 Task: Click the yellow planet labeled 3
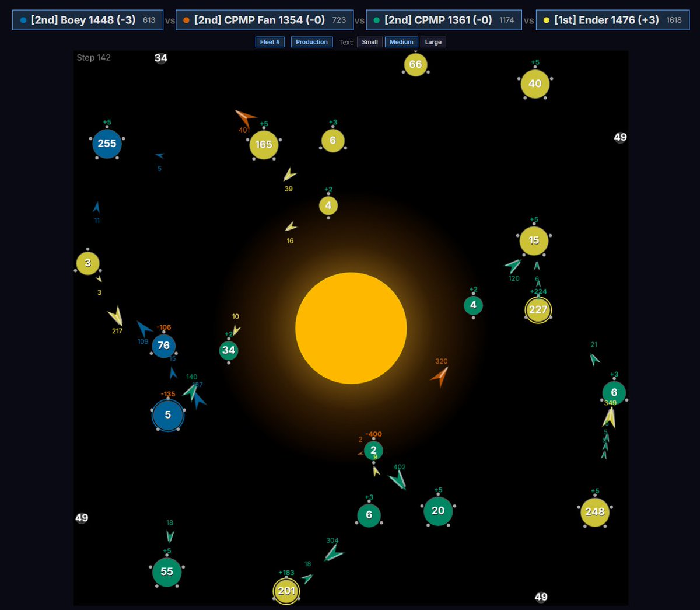coord(87,263)
